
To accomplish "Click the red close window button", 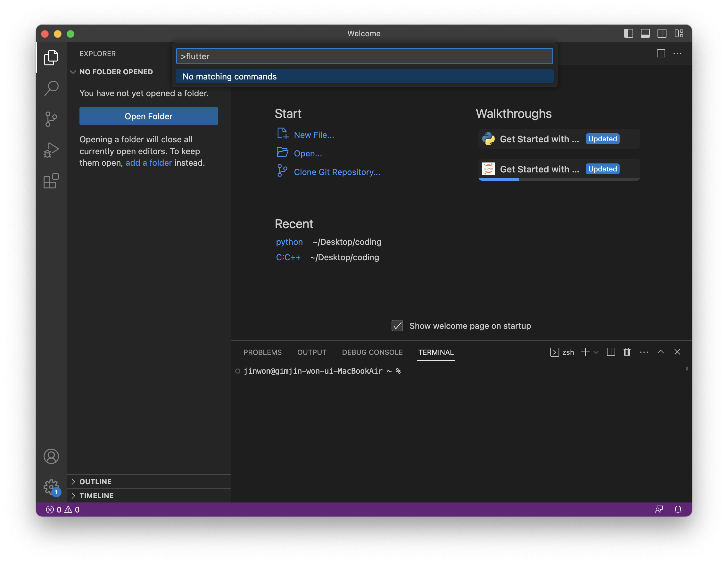I will point(45,34).
